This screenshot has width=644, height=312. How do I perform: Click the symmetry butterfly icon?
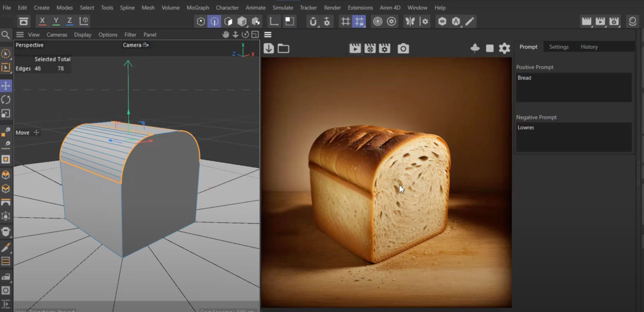coord(410,21)
